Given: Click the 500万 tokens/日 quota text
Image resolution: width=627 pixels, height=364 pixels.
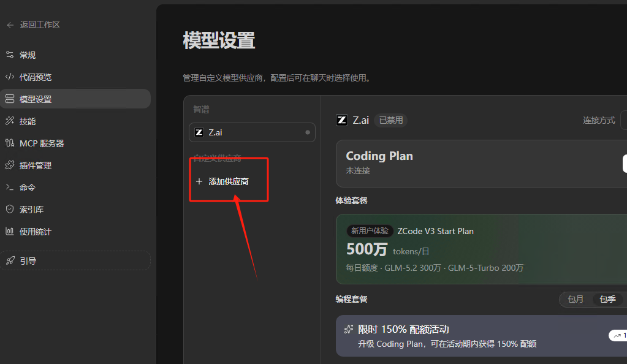Looking at the screenshot, I should 387,249.
